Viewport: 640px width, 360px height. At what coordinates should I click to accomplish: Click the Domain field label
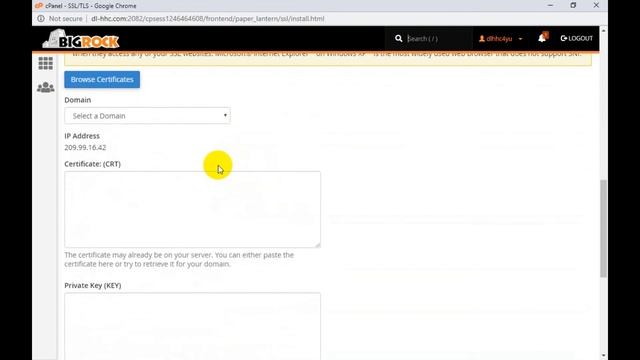78,100
